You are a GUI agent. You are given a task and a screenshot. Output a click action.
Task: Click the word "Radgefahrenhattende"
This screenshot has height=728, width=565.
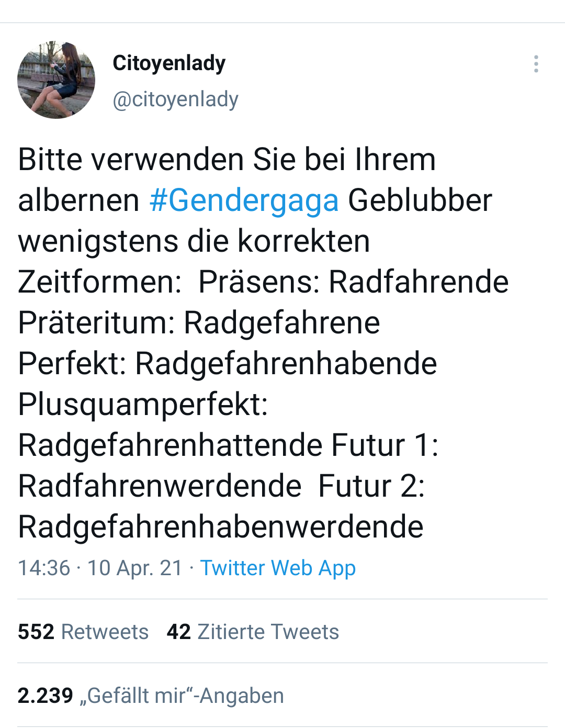point(170,445)
